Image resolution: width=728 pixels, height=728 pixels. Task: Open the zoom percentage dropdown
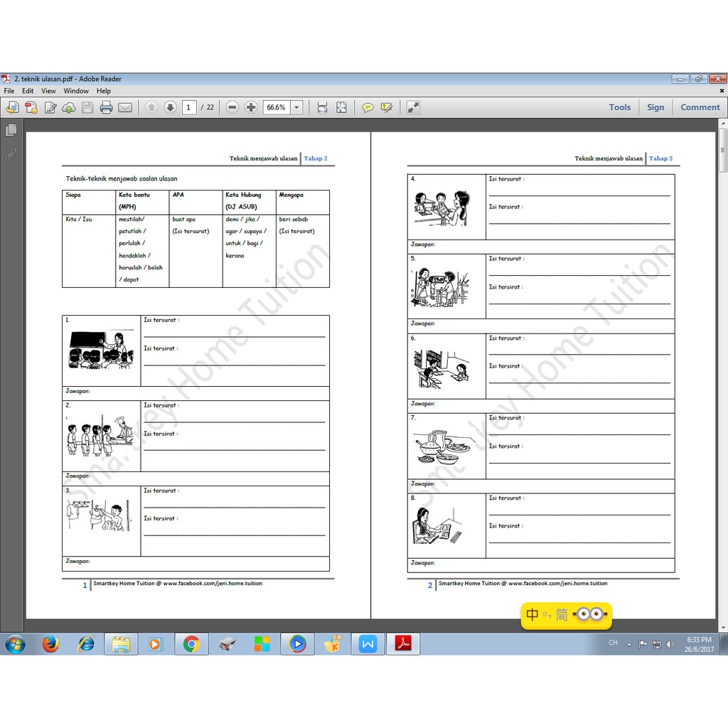[x=296, y=107]
